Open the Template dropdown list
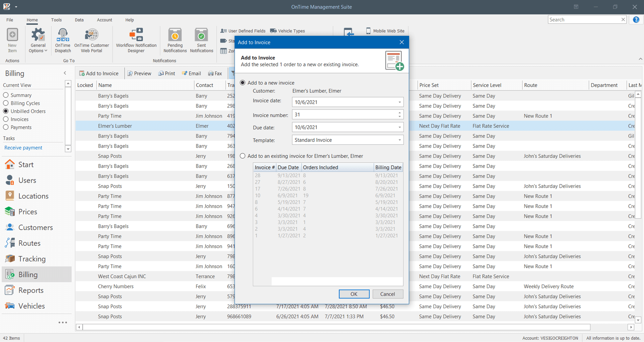 pos(399,140)
